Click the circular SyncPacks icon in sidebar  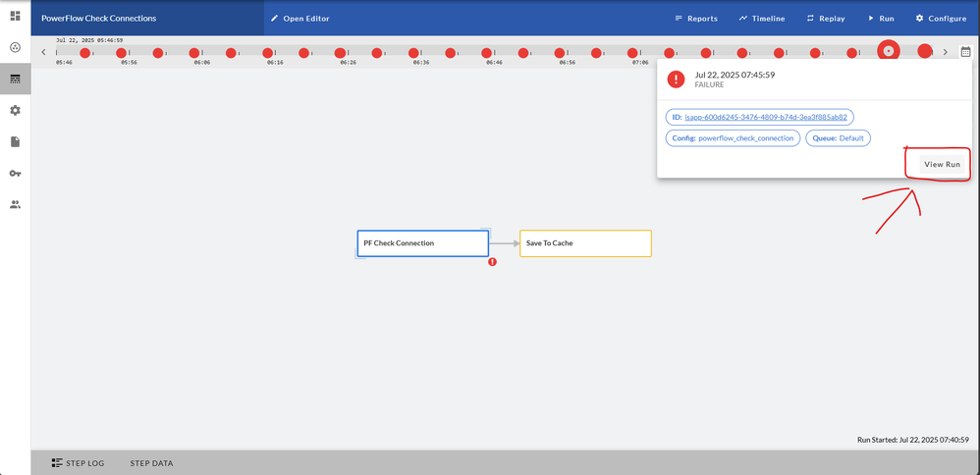tap(15, 47)
